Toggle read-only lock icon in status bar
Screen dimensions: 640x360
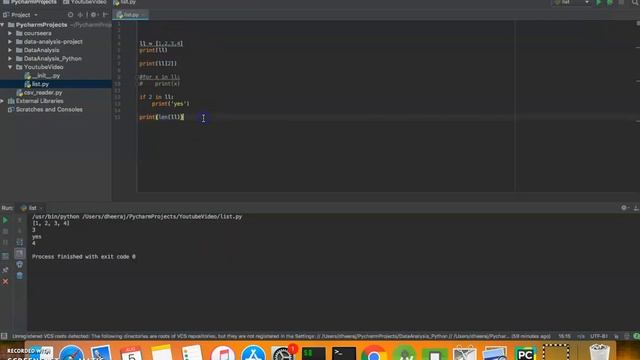pyautogui.click(x=616, y=336)
